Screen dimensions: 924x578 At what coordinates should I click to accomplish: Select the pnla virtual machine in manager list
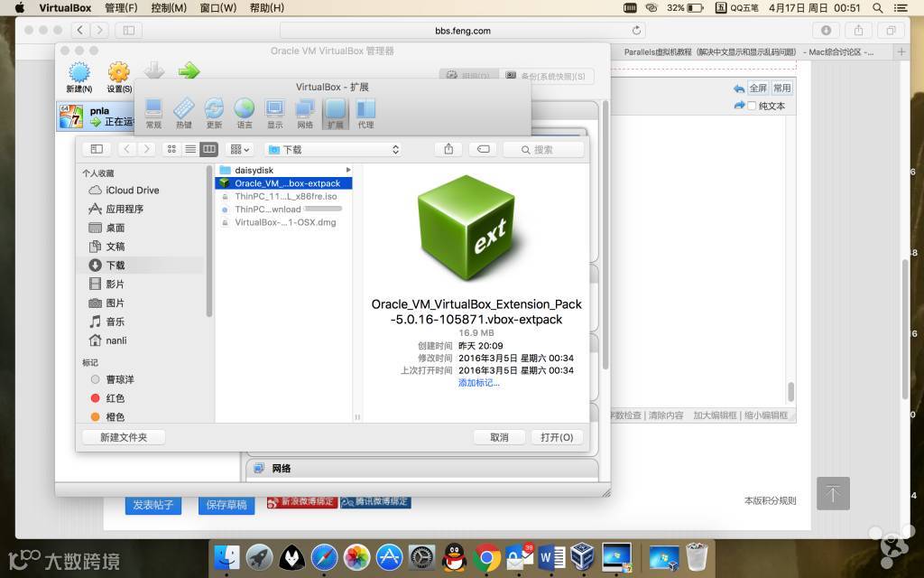96,116
